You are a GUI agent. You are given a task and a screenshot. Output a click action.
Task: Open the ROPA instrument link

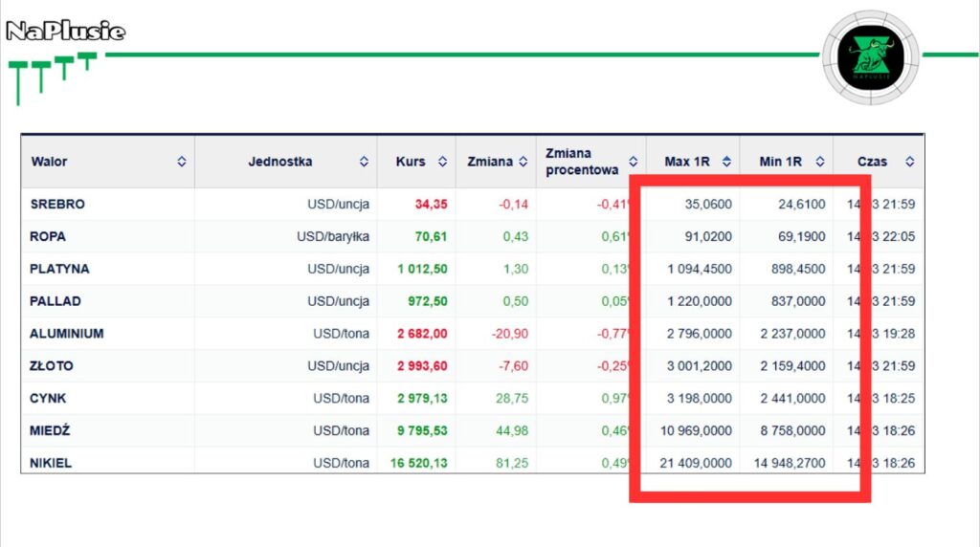pyautogui.click(x=48, y=236)
